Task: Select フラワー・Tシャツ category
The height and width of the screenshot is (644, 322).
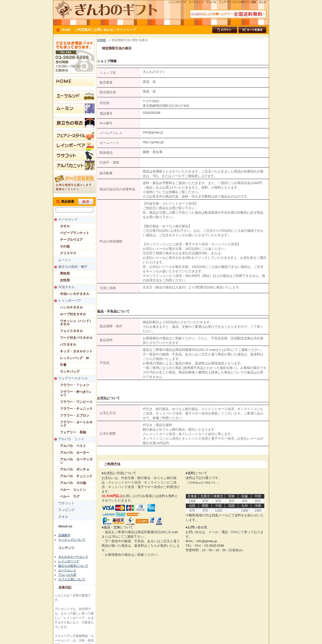Action: tap(74, 385)
